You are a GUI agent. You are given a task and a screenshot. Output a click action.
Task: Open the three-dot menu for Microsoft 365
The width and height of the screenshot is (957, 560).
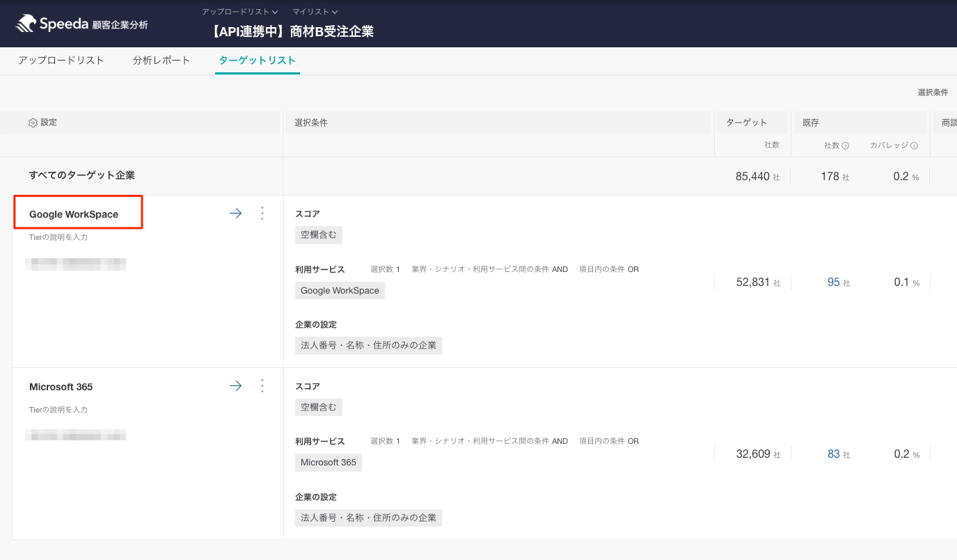[x=262, y=386]
